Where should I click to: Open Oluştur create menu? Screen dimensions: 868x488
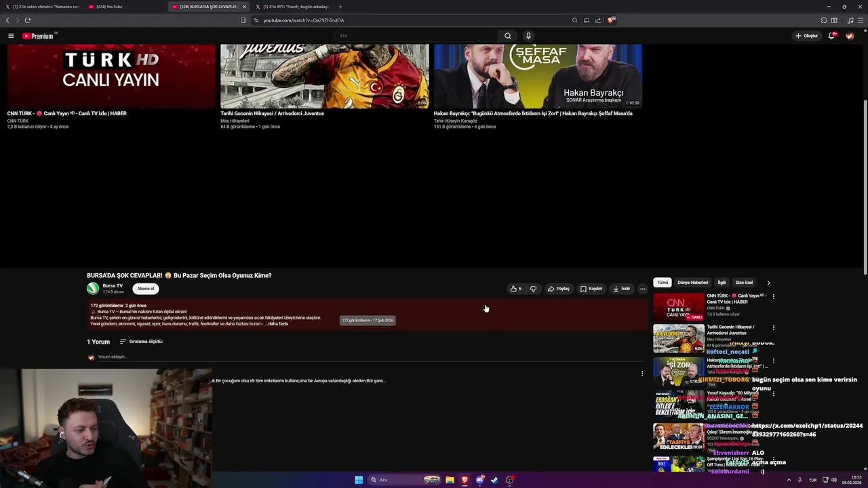(x=807, y=36)
